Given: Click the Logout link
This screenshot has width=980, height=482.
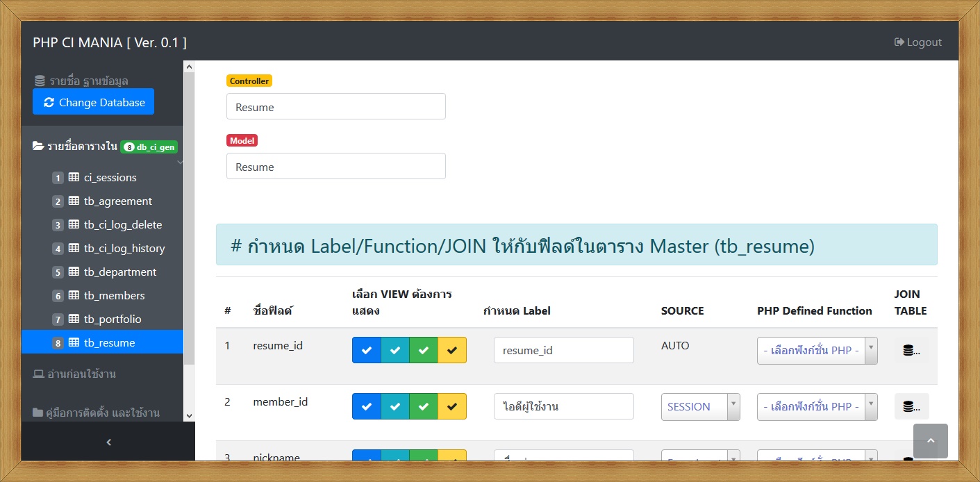Looking at the screenshot, I should click(x=917, y=42).
